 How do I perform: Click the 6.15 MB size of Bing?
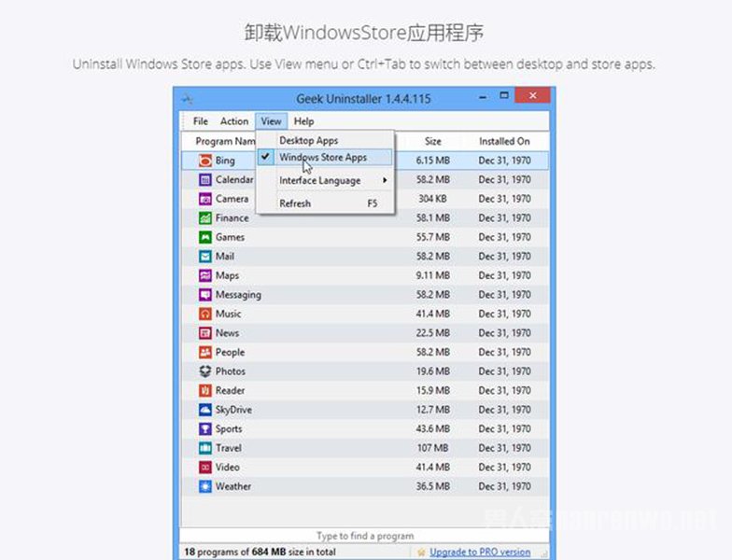coord(433,161)
